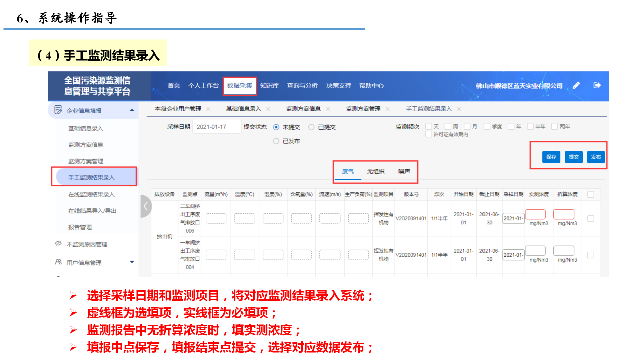Screen dimensions: 644x362
Task: Select the 已提交 radio button
Action: pyautogui.click(x=311, y=127)
